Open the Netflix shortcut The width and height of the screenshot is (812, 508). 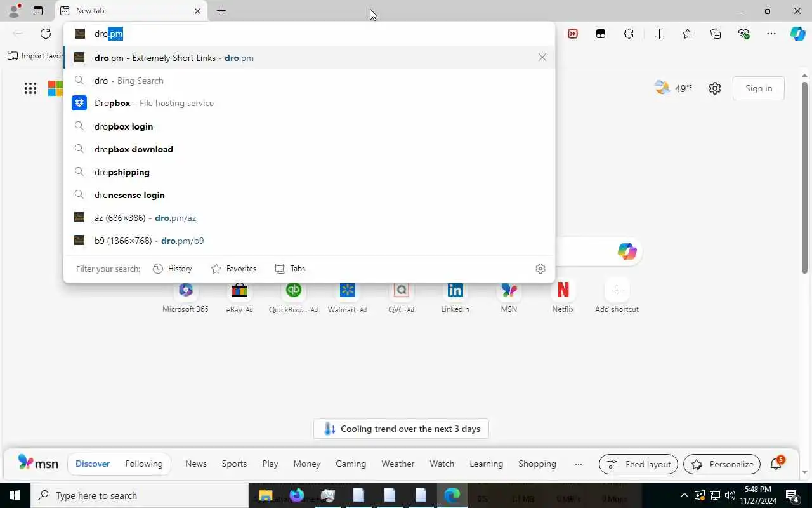563,297
